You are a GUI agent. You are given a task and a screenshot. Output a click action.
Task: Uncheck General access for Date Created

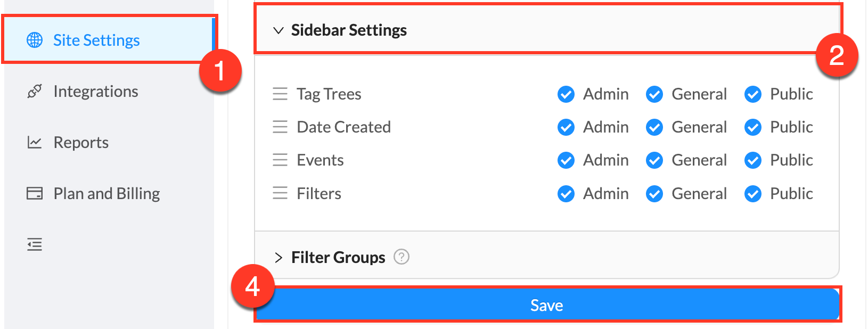(x=654, y=127)
